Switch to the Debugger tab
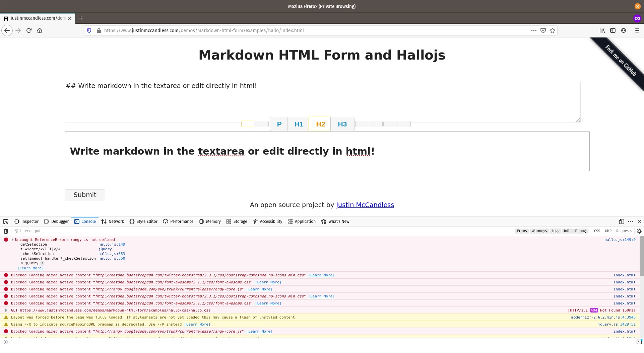The width and height of the screenshot is (644, 353). [56, 222]
